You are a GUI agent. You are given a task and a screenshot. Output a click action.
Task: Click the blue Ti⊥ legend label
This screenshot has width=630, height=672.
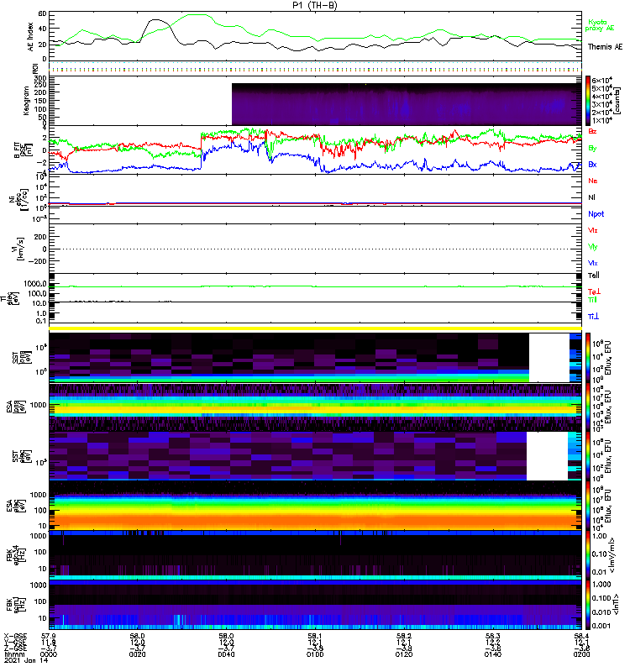[x=593, y=317]
